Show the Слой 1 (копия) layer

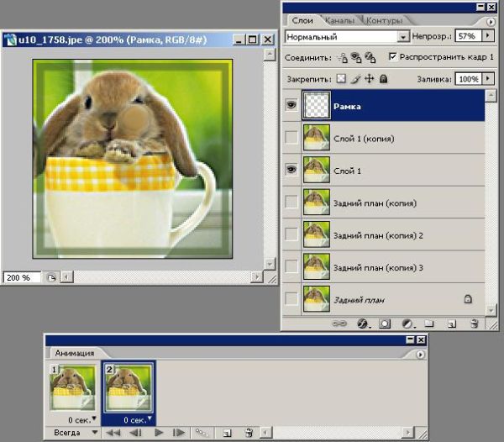click(x=291, y=138)
